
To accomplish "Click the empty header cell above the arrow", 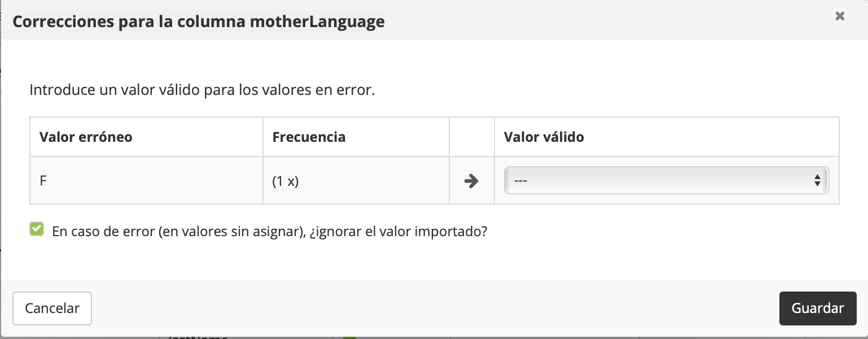I will point(471,137).
